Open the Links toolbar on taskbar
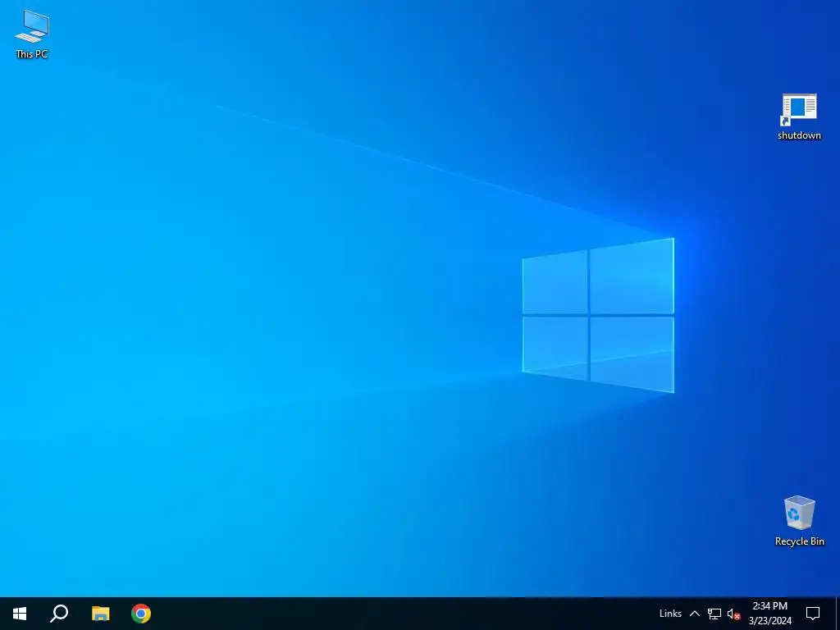 click(x=670, y=614)
